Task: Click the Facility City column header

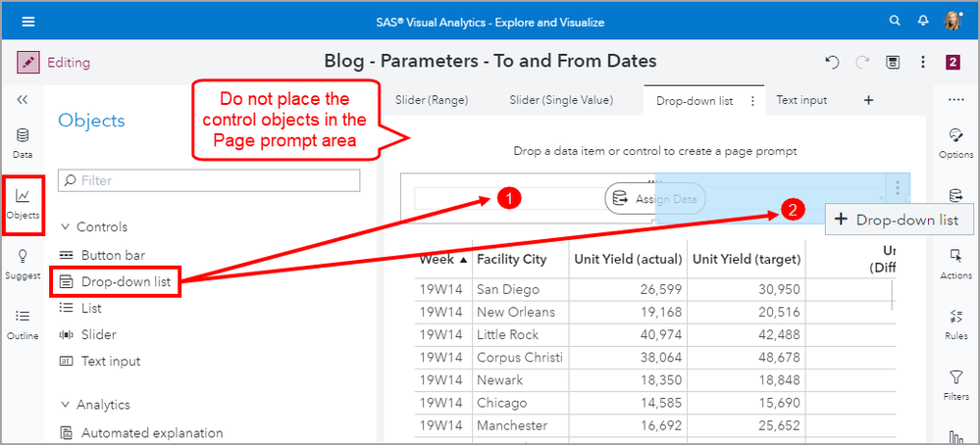Action: pyautogui.click(x=511, y=260)
